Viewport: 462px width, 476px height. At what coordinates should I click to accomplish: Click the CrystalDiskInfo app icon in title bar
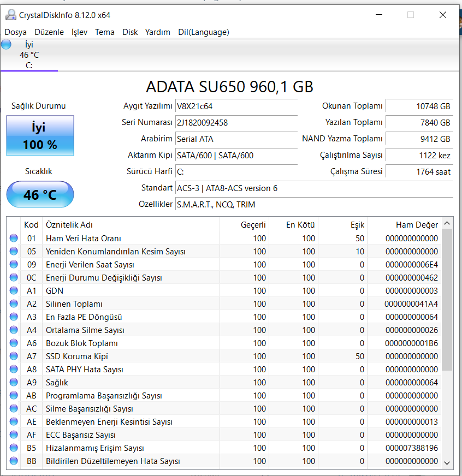coord(11,15)
